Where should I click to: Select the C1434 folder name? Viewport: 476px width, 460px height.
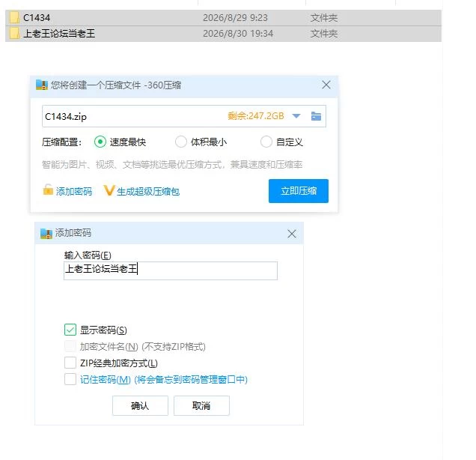pos(37,18)
